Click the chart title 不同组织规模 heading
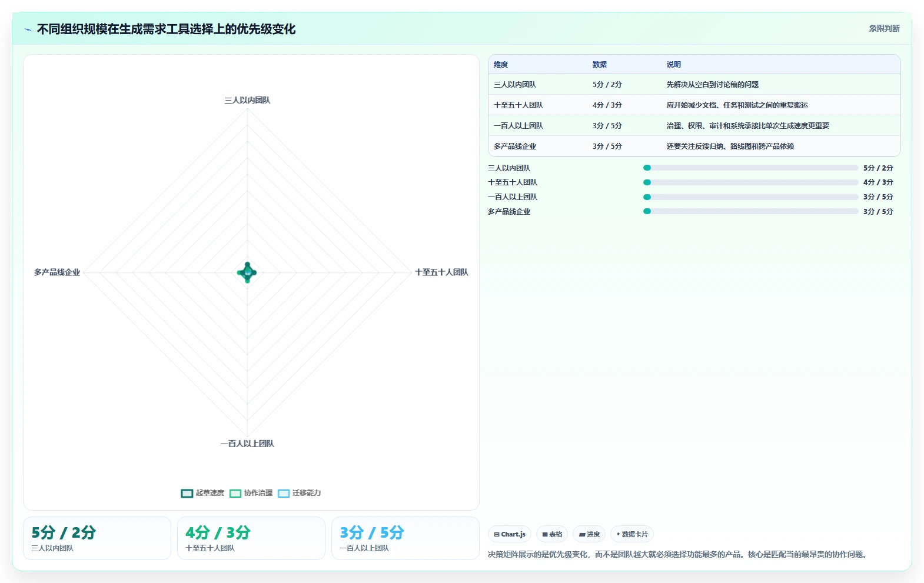924x583 pixels. (167, 29)
